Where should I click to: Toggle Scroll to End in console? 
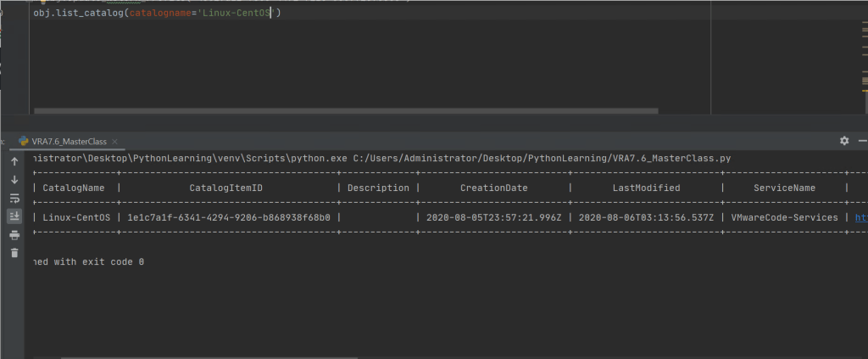click(14, 216)
